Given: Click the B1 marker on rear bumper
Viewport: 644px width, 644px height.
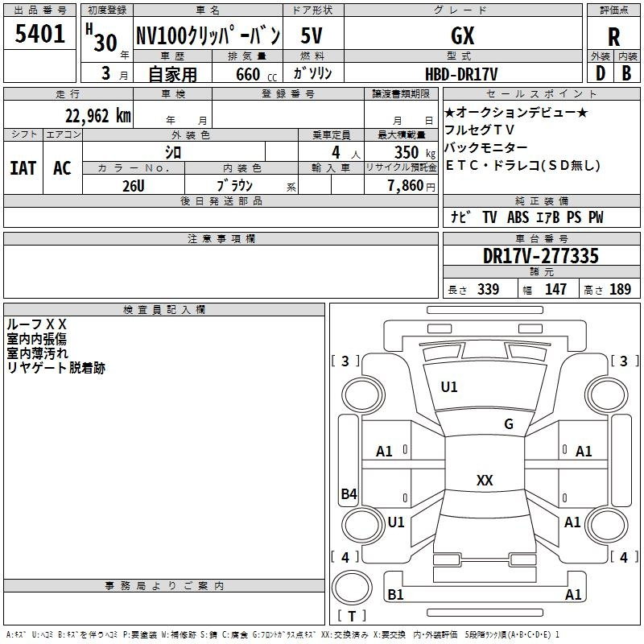Looking at the screenshot, I should click(395, 595).
